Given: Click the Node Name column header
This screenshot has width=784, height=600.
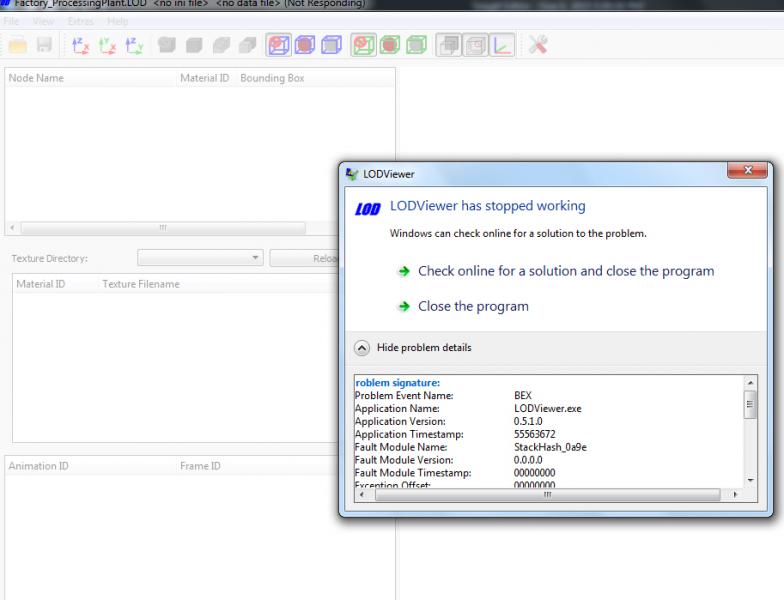Looking at the screenshot, I should 36,78.
